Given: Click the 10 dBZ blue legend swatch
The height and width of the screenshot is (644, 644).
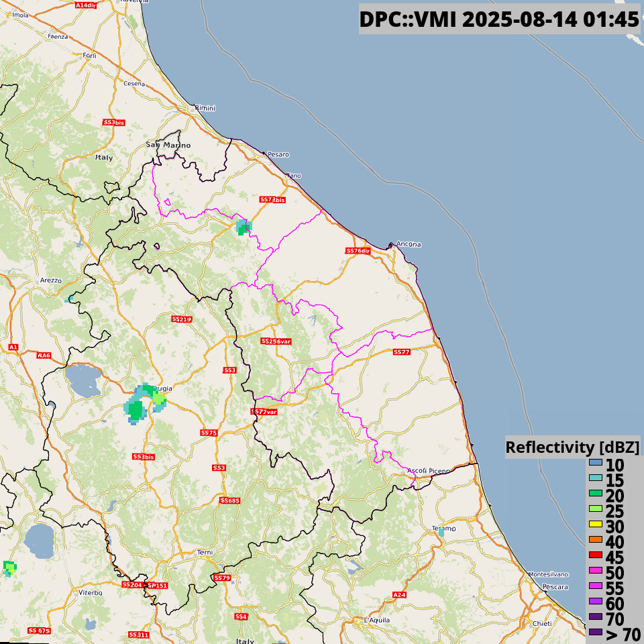Looking at the screenshot, I should click(595, 462).
